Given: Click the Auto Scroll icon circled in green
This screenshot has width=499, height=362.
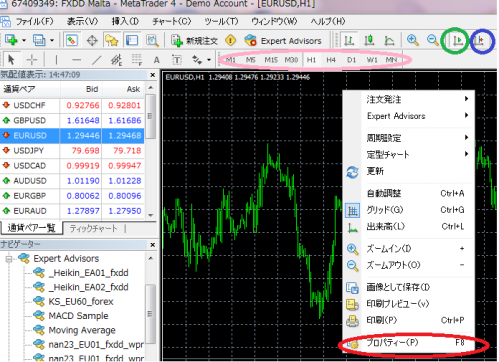Looking at the screenshot, I should (458, 41).
